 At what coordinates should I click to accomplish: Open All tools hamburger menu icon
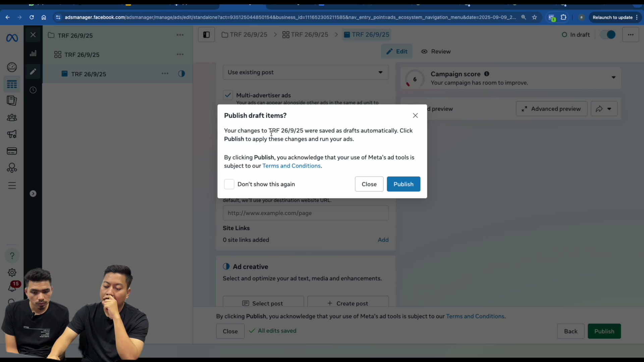(x=12, y=186)
